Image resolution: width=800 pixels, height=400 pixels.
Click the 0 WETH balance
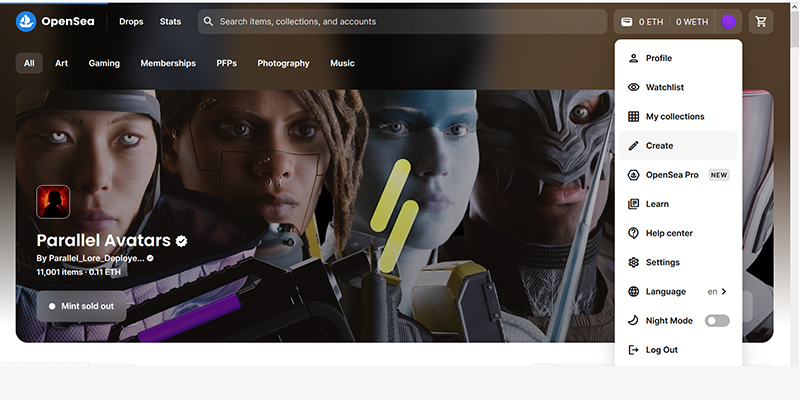[692, 21]
